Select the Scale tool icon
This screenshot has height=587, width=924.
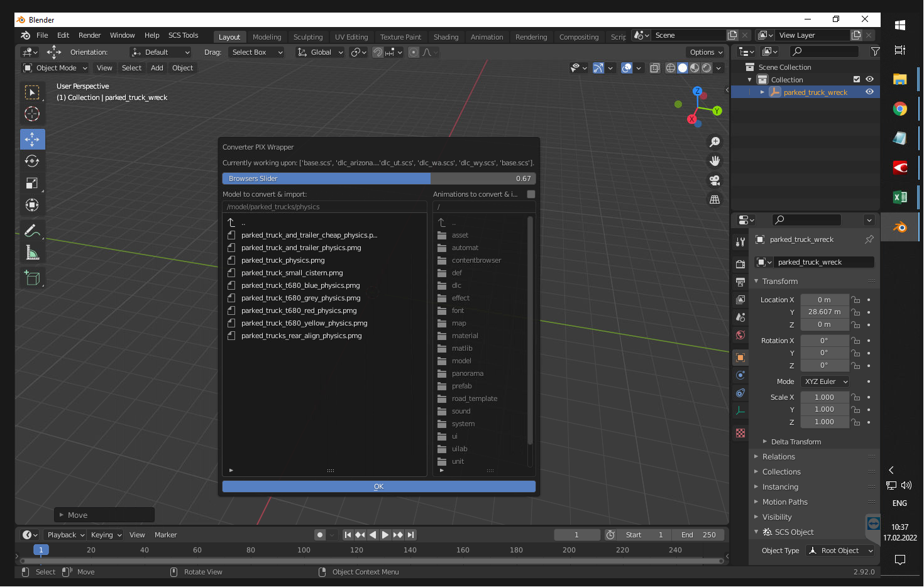click(32, 183)
